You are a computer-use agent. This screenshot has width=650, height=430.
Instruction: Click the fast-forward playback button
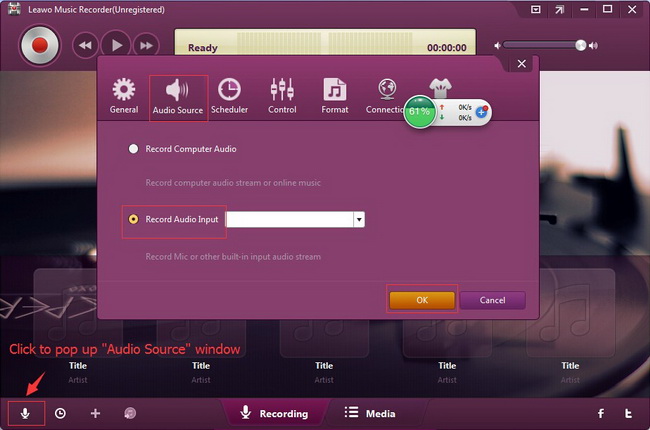pyautogui.click(x=146, y=45)
